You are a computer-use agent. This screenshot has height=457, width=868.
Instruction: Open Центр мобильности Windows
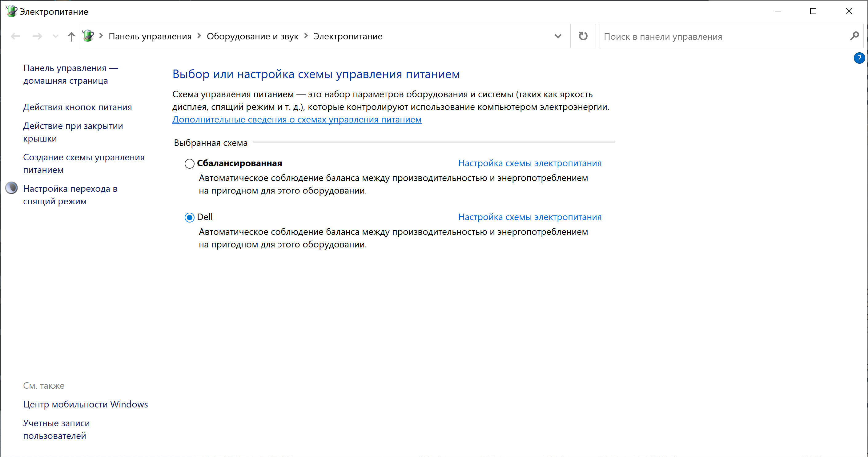pos(86,404)
